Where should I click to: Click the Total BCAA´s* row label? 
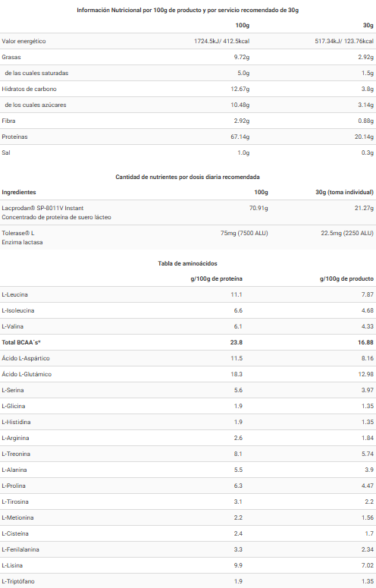(x=21, y=342)
